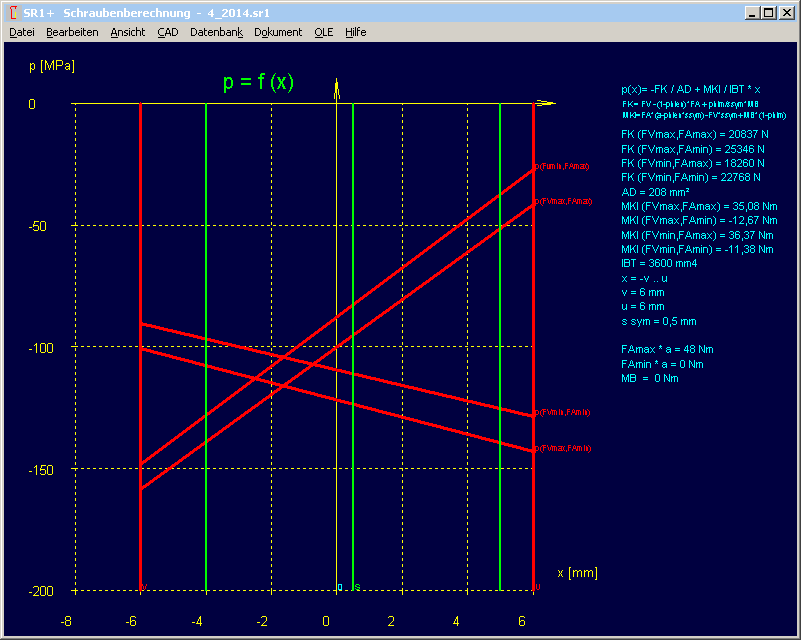The image size is (801, 640).
Task: Click the green "p = f (x)" graph title
Action: coord(258,83)
